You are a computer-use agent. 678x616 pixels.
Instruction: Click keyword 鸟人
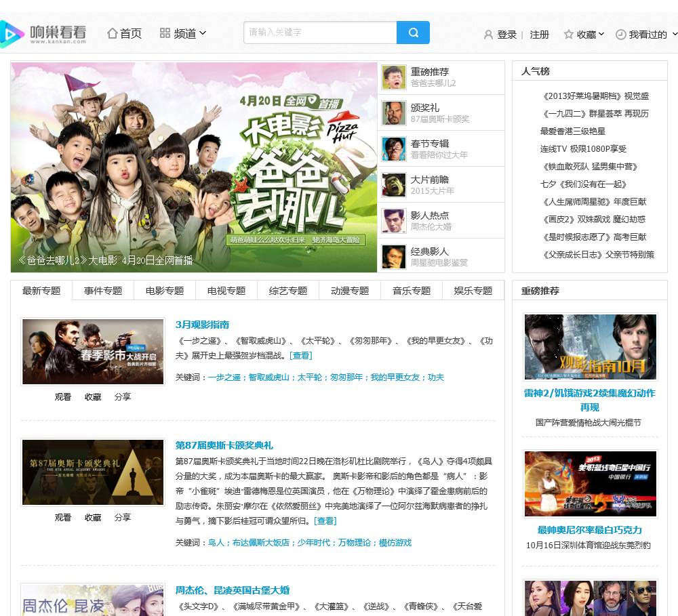click(x=216, y=543)
